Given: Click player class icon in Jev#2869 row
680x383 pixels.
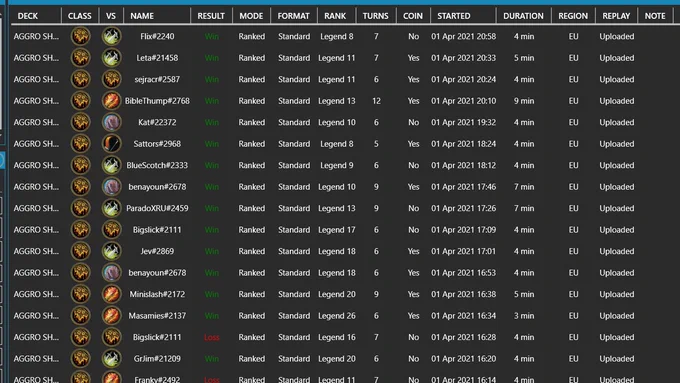Looking at the screenshot, I should 80,251.
